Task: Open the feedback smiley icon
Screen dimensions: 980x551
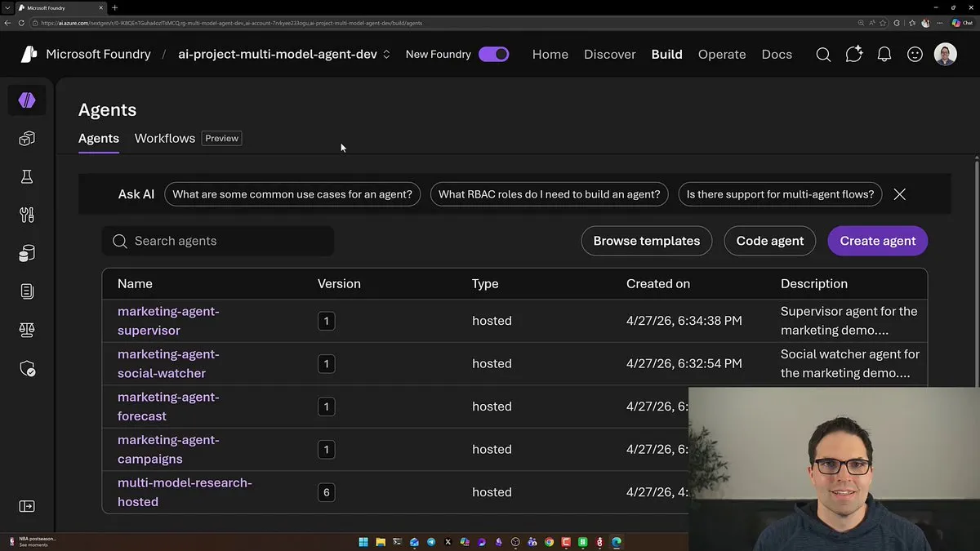Action: pyautogui.click(x=915, y=55)
